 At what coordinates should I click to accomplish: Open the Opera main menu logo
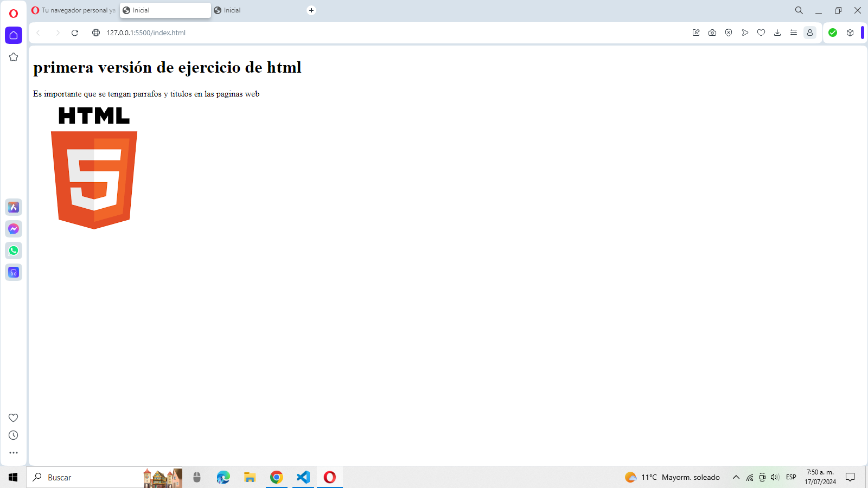click(14, 14)
